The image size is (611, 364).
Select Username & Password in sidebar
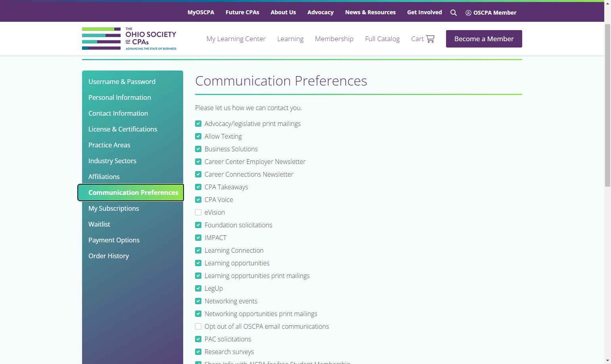pos(122,82)
